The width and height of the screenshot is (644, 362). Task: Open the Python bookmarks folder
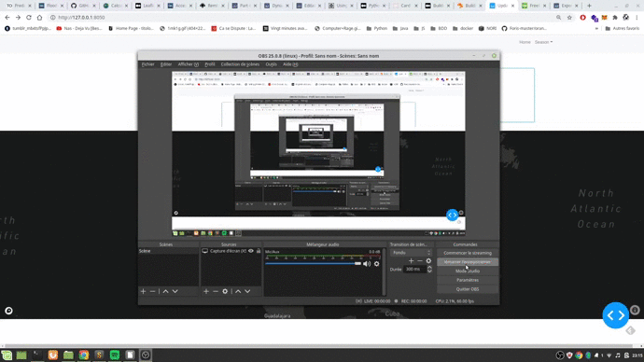click(377, 28)
